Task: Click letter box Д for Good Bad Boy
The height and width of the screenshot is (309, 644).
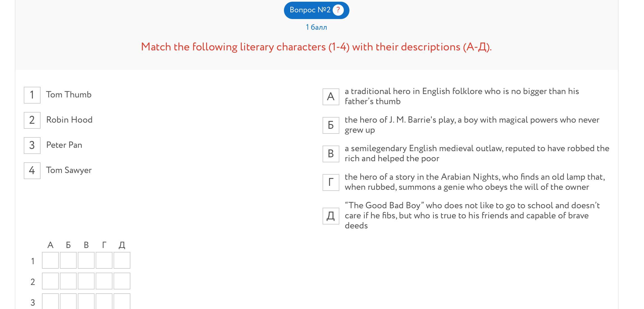Action: pyautogui.click(x=331, y=216)
